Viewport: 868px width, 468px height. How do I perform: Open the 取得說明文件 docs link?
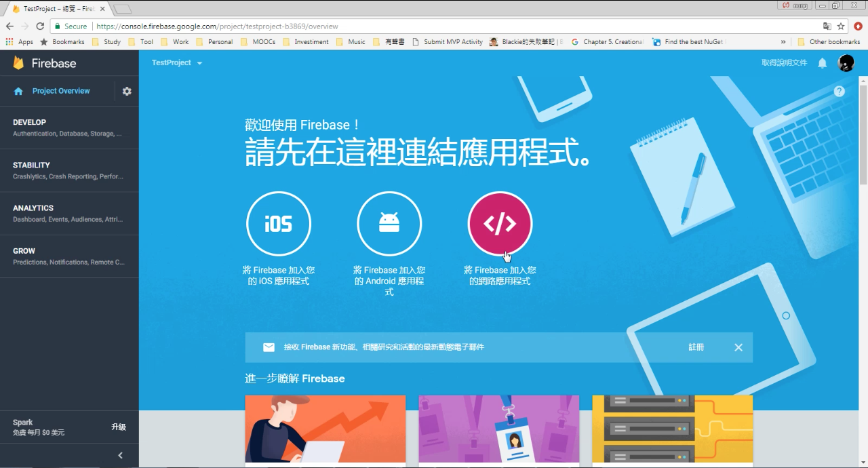pos(784,62)
